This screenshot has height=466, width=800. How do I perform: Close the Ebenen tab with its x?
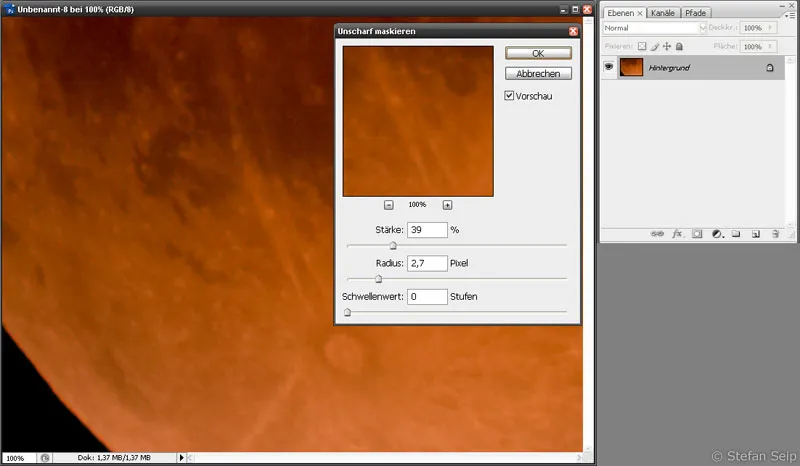[640, 13]
